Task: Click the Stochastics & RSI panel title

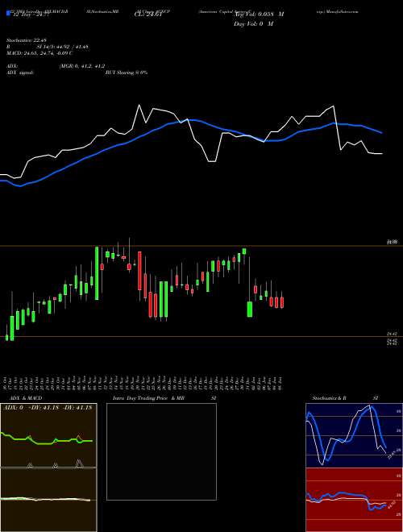Action: tap(345, 398)
